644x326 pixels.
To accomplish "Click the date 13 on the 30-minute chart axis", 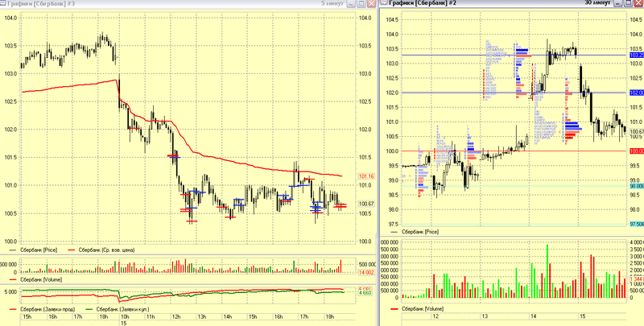I will (485, 316).
